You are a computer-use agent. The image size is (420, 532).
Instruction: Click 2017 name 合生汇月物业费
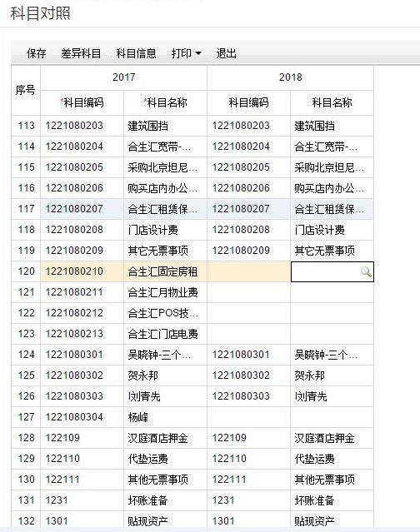162,292
